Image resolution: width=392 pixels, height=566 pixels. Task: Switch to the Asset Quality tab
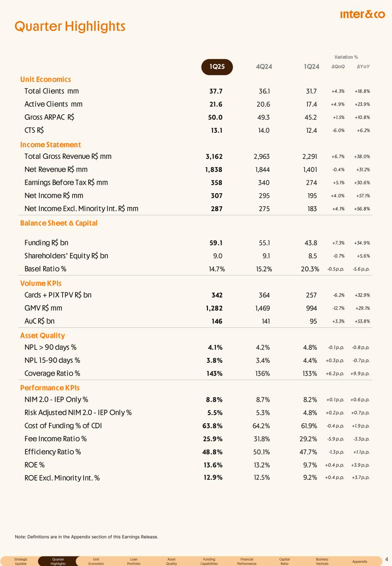(x=171, y=561)
